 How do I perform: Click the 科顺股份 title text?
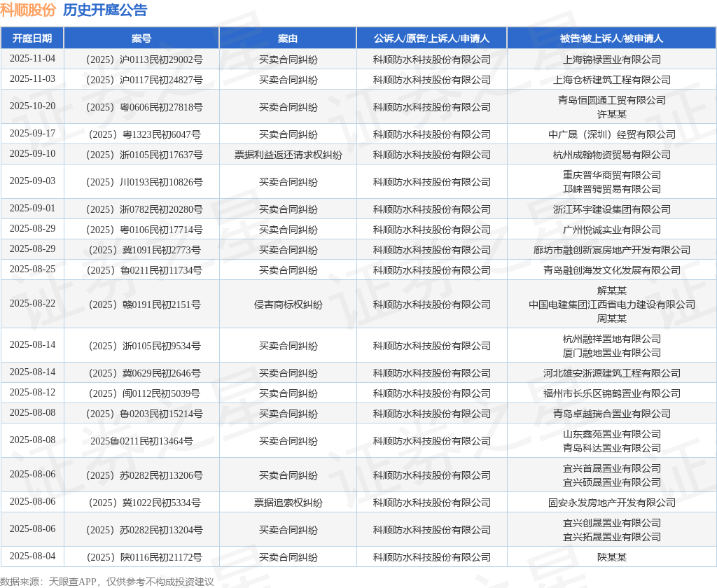[x=28, y=10]
